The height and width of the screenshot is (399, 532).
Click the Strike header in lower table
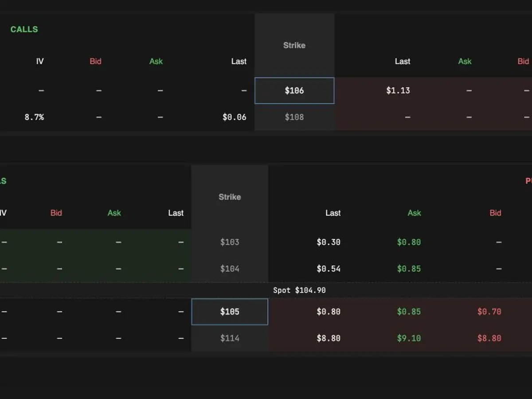point(230,197)
